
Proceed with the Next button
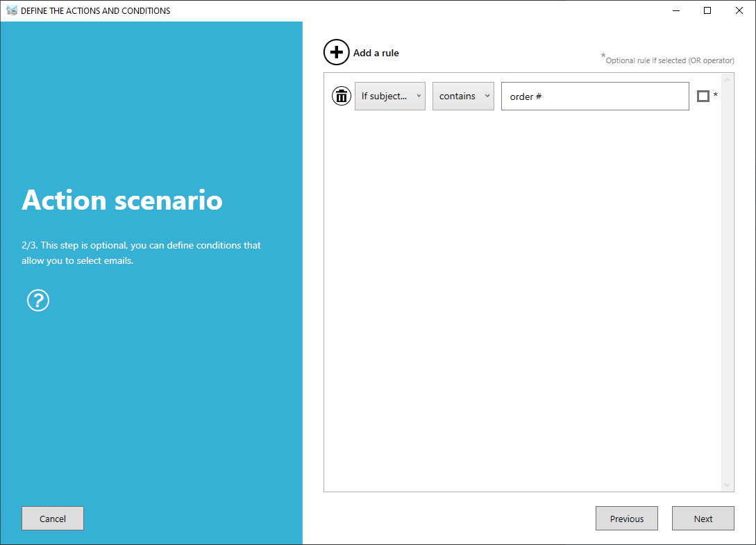(x=703, y=519)
